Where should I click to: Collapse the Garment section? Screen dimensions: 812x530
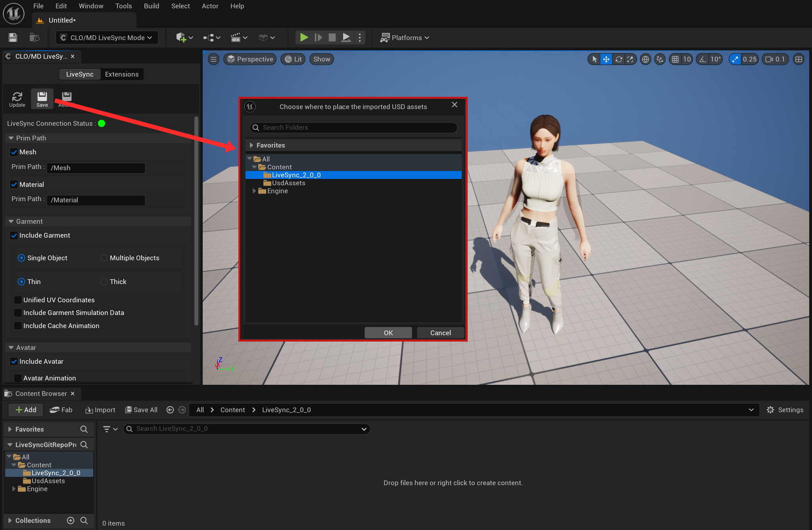point(11,221)
